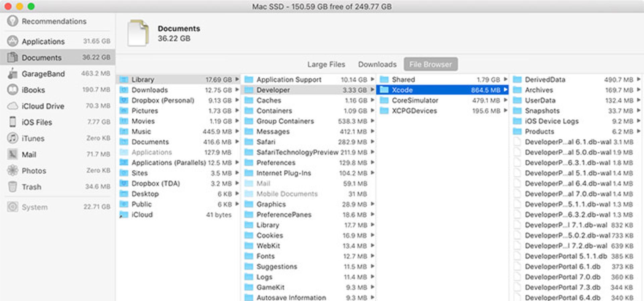
Task: Click the Movies folder icon
Action: click(124, 121)
